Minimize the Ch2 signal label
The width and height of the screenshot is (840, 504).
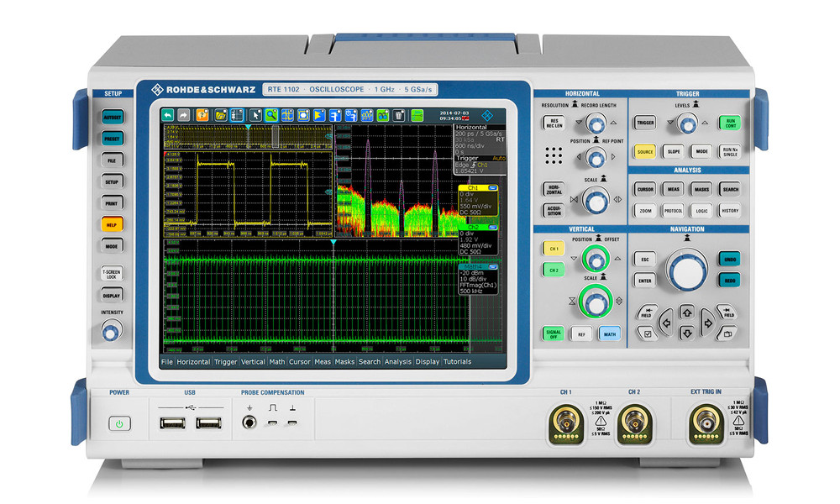(x=493, y=228)
